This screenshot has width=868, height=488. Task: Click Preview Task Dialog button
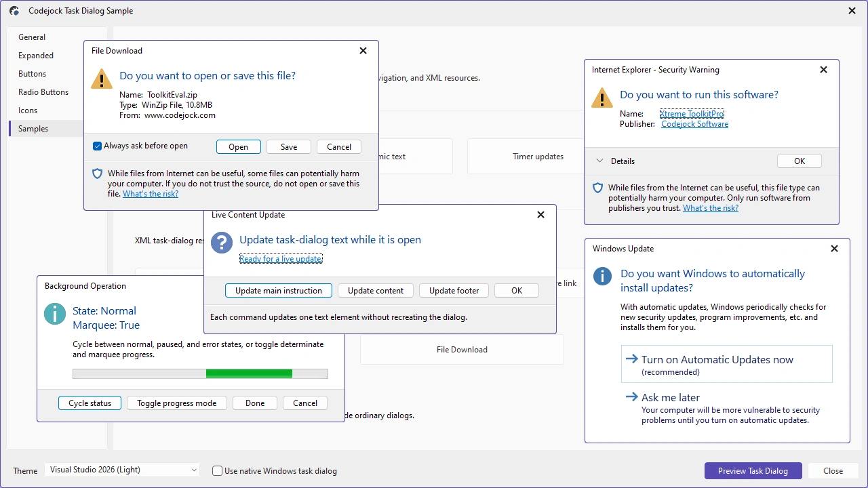click(753, 471)
